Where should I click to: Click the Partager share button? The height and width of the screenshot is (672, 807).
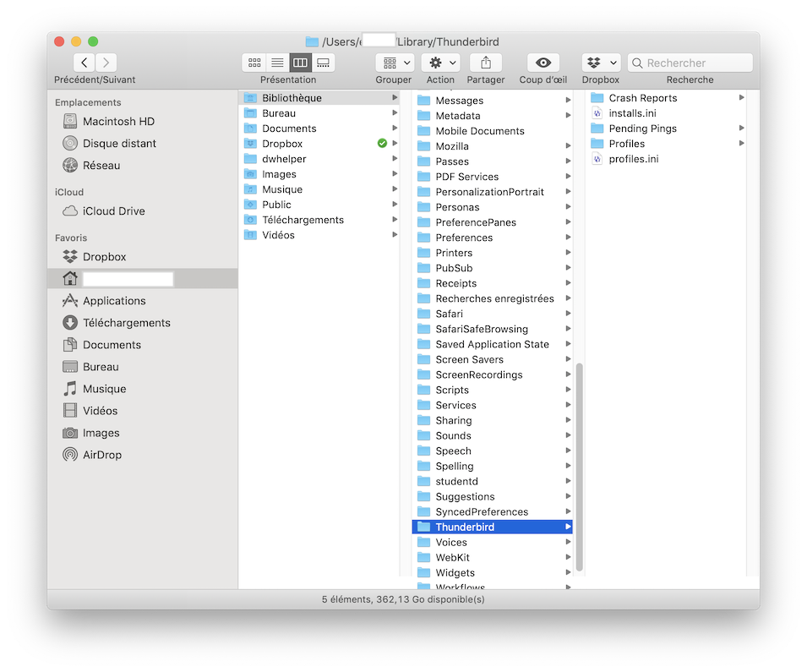[x=485, y=63]
